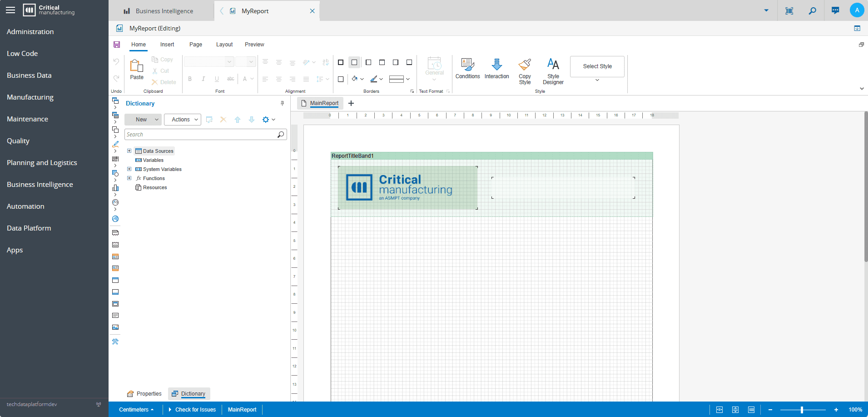Viewport: 868px width, 417px height.
Task: Switch to the Properties panel button
Action: [144, 394]
